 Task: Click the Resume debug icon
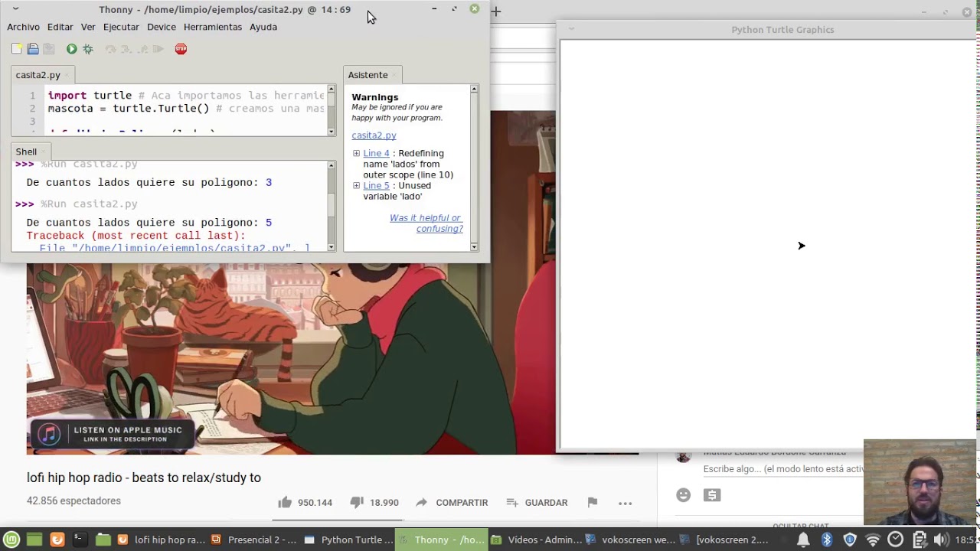(158, 49)
